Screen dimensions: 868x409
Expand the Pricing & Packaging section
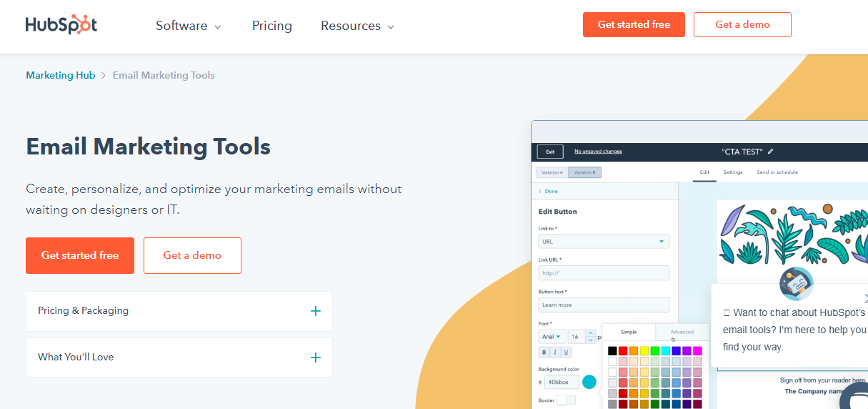[x=179, y=311]
